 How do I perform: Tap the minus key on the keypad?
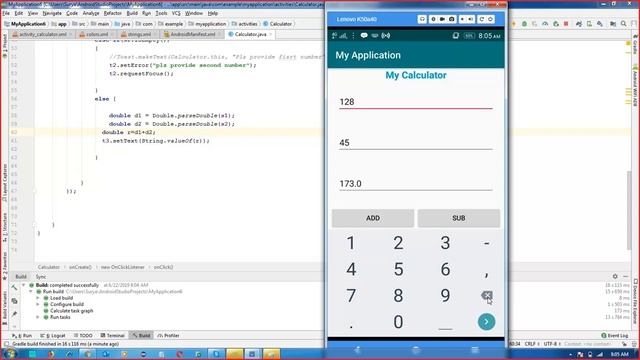[487, 243]
